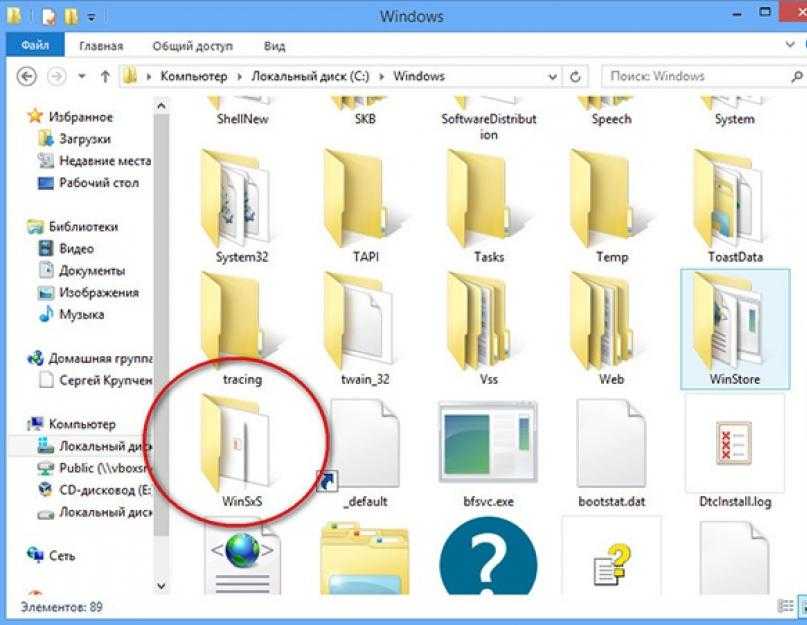The image size is (807, 625).
Task: Open Домашняя группа in the sidebar
Action: coord(100,358)
